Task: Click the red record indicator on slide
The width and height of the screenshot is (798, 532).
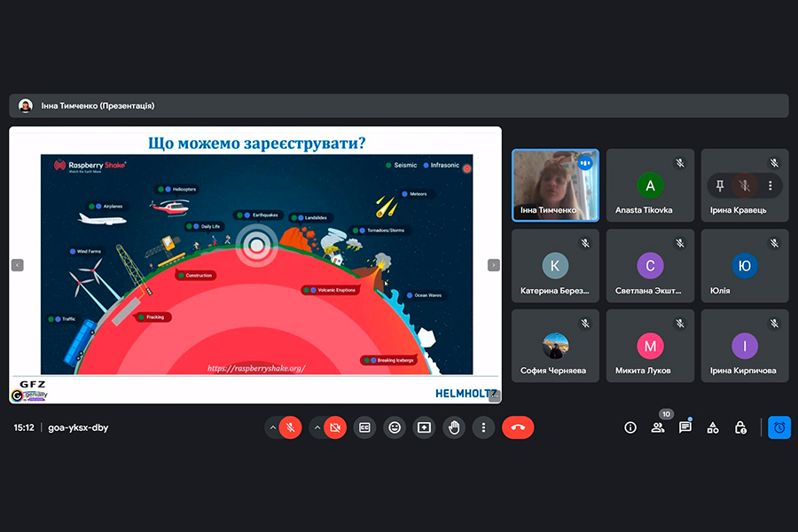Action: 466,168
